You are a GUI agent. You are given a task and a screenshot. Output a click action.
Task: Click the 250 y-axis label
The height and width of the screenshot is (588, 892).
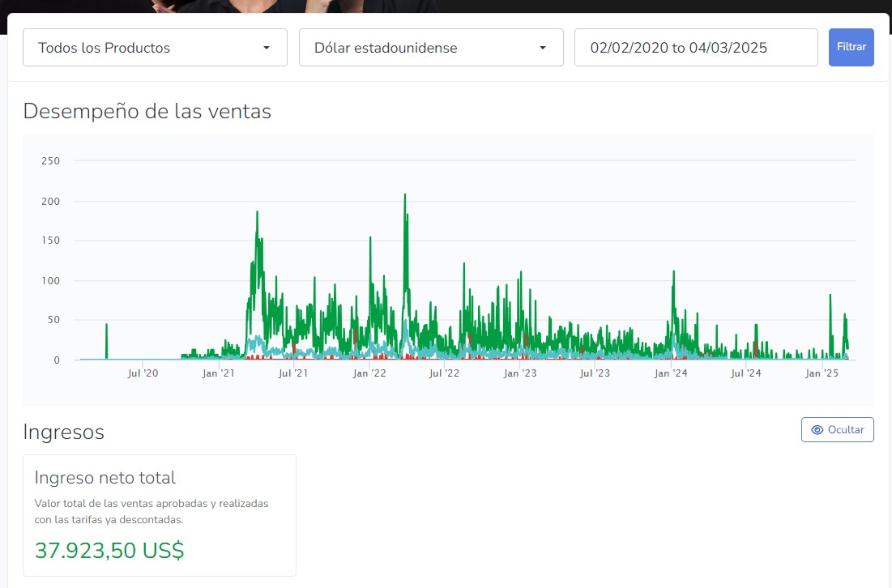[x=50, y=161]
